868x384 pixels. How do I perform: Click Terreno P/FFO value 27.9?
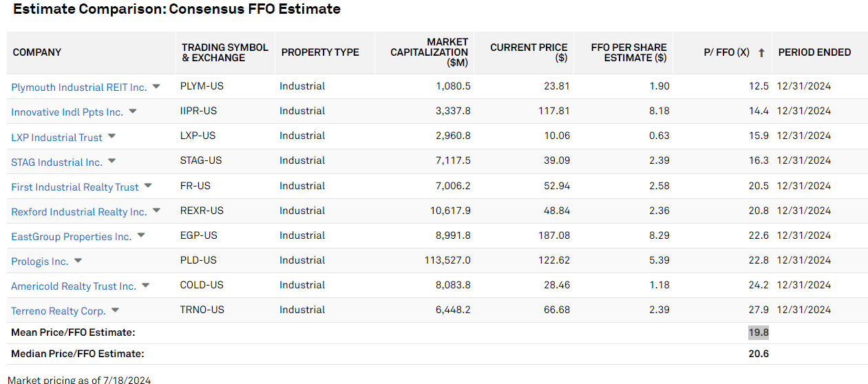click(759, 310)
